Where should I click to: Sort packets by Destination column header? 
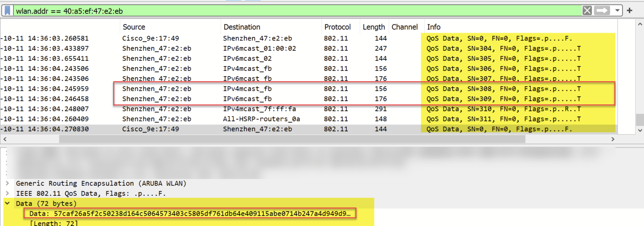pyautogui.click(x=242, y=27)
